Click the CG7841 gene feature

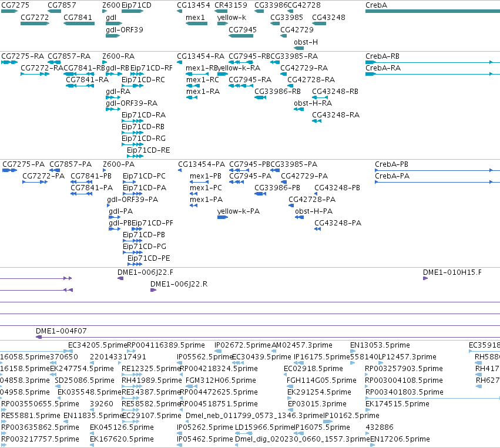[79, 23]
